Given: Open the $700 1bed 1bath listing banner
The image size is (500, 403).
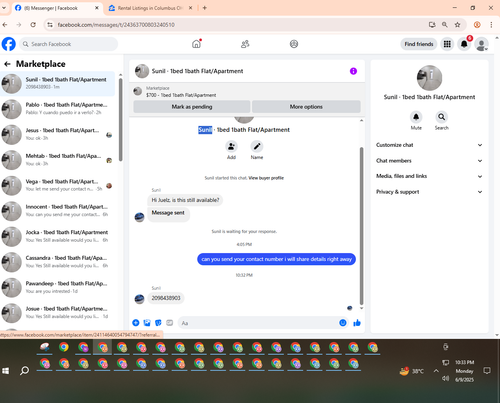Looking at the screenshot, I should [x=247, y=92].
